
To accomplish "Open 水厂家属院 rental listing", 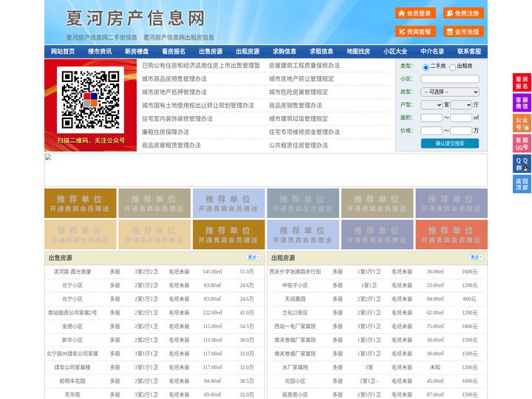I will pyautogui.click(x=295, y=367).
